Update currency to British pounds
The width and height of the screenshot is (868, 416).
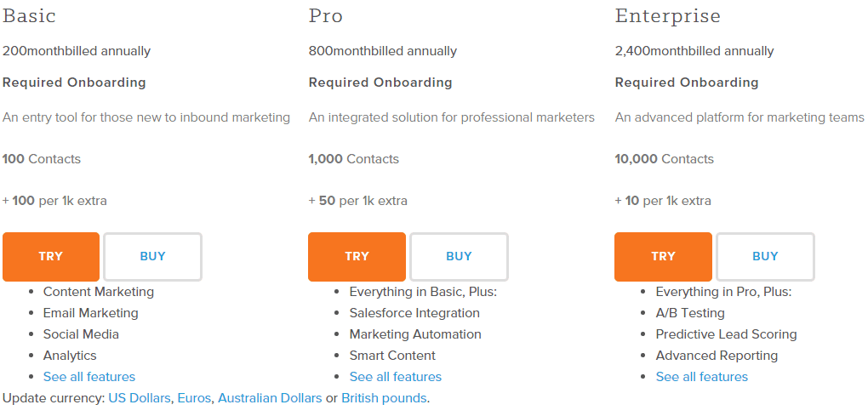pos(385,398)
